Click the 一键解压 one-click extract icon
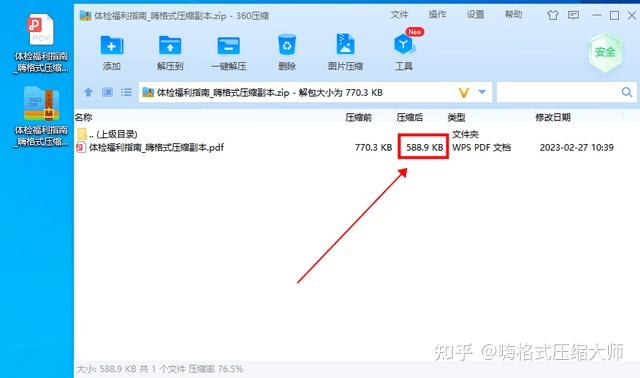The height and width of the screenshot is (378, 640). (229, 45)
